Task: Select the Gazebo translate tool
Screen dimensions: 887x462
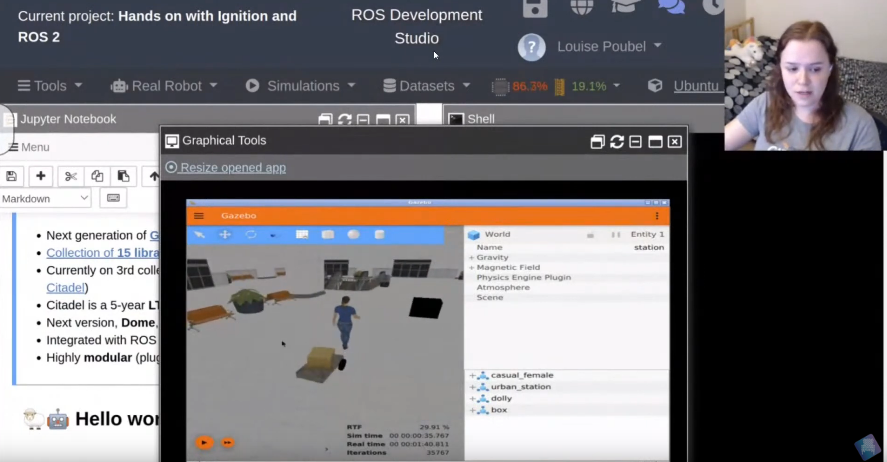Action: click(225, 235)
